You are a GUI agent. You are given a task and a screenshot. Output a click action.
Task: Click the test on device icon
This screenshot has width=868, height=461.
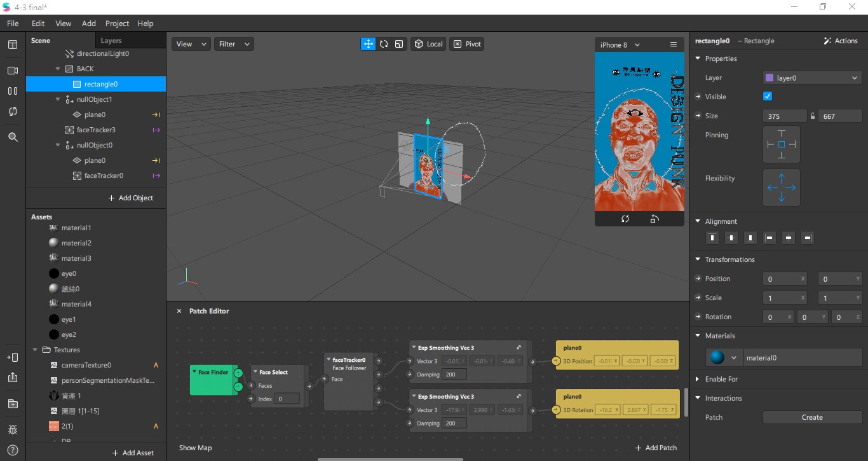pos(13,357)
